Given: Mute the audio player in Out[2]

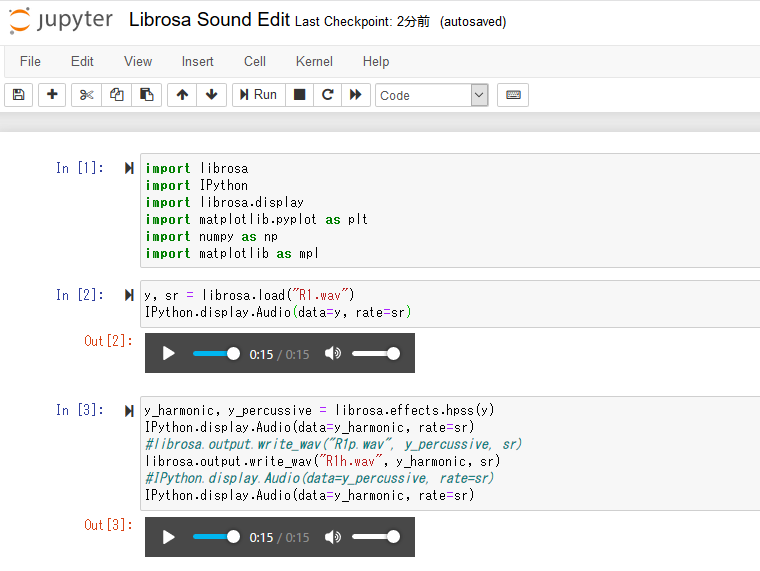Looking at the screenshot, I should pos(333,353).
